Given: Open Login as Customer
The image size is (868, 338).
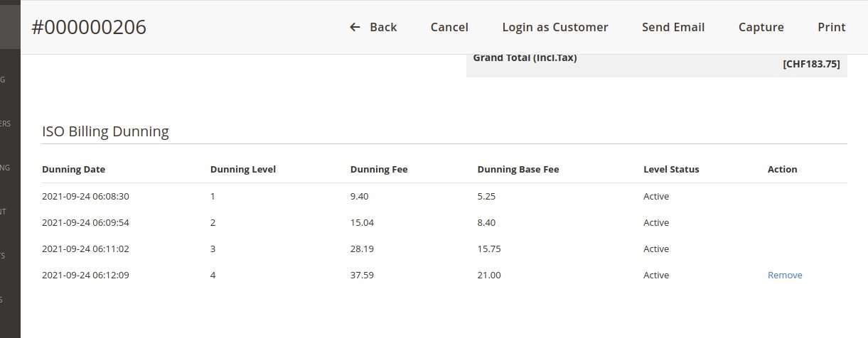Looking at the screenshot, I should (x=554, y=27).
